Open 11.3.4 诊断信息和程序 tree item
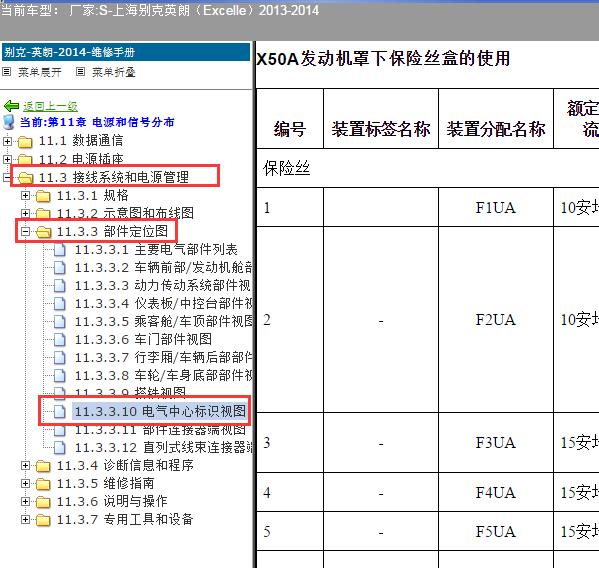Viewport: 599px width, 568px height. point(125,465)
